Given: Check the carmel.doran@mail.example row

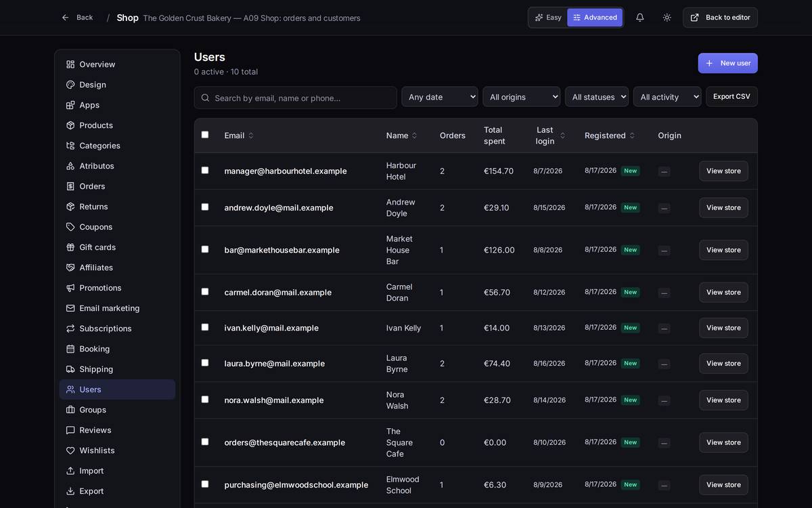Looking at the screenshot, I should pyautogui.click(x=205, y=291).
